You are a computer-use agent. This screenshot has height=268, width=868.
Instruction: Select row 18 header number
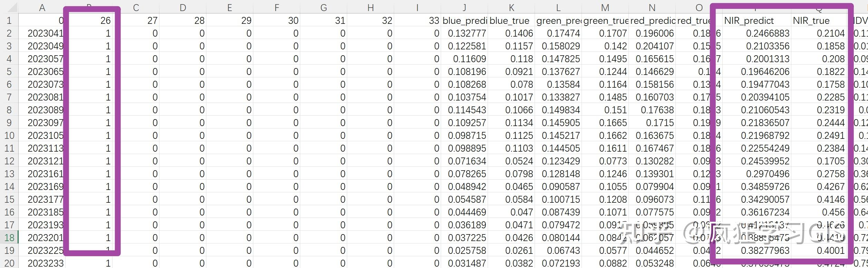tap(9, 238)
